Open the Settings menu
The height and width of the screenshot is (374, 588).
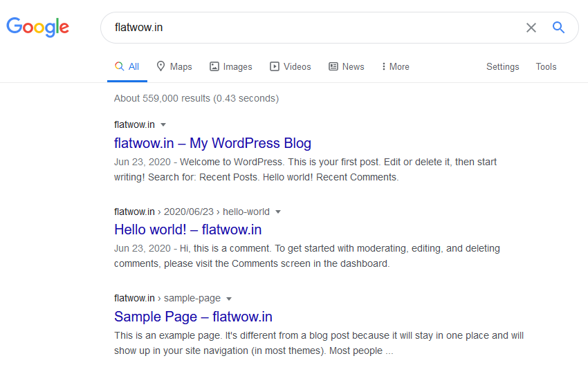[502, 67]
